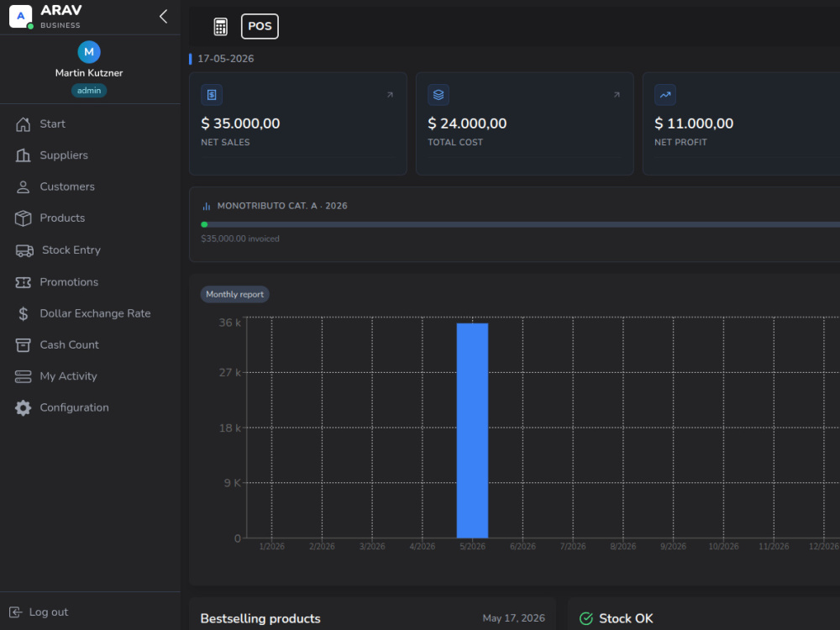Click the Monotributo progress bar indicator
This screenshot has width=840, height=630.
pos(204,224)
